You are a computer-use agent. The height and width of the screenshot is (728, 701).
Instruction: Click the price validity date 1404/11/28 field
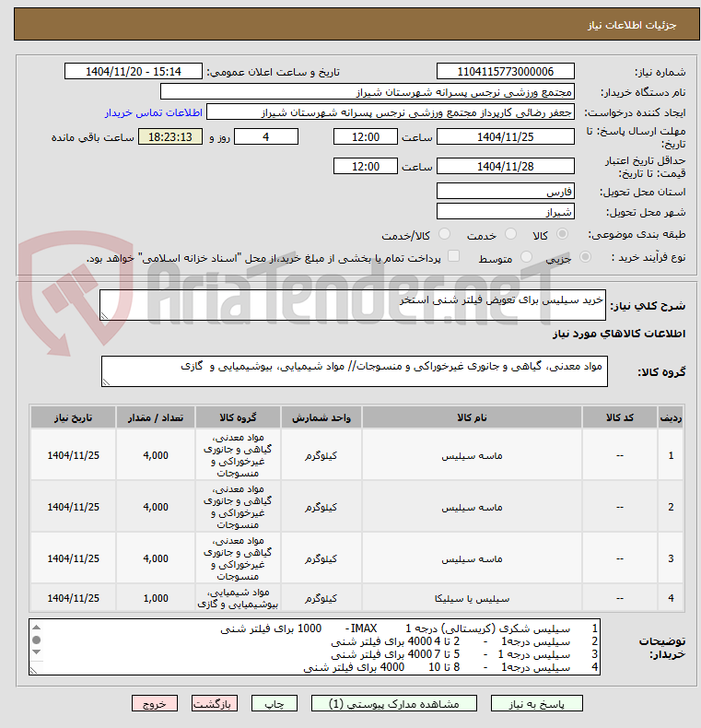[x=505, y=166]
